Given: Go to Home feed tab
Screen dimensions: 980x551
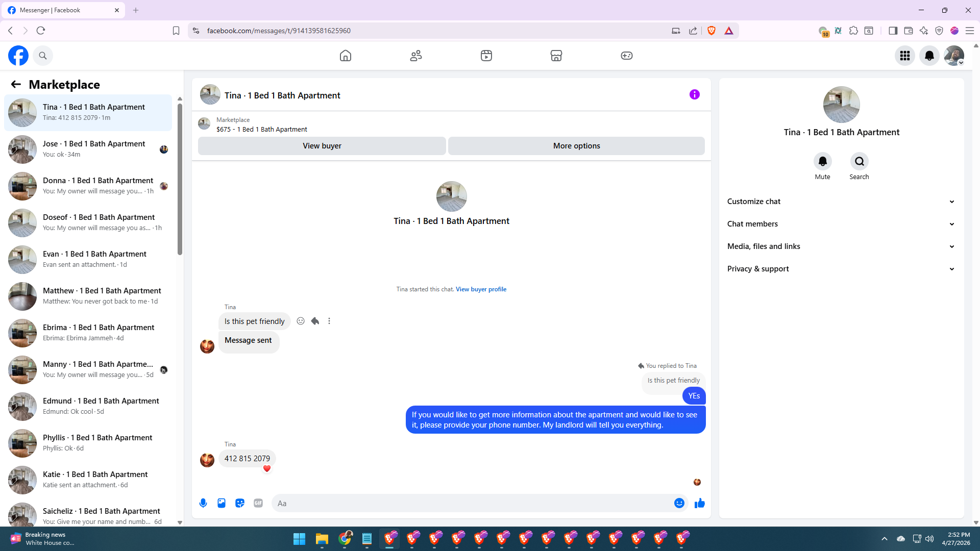Looking at the screenshot, I should (x=346, y=56).
